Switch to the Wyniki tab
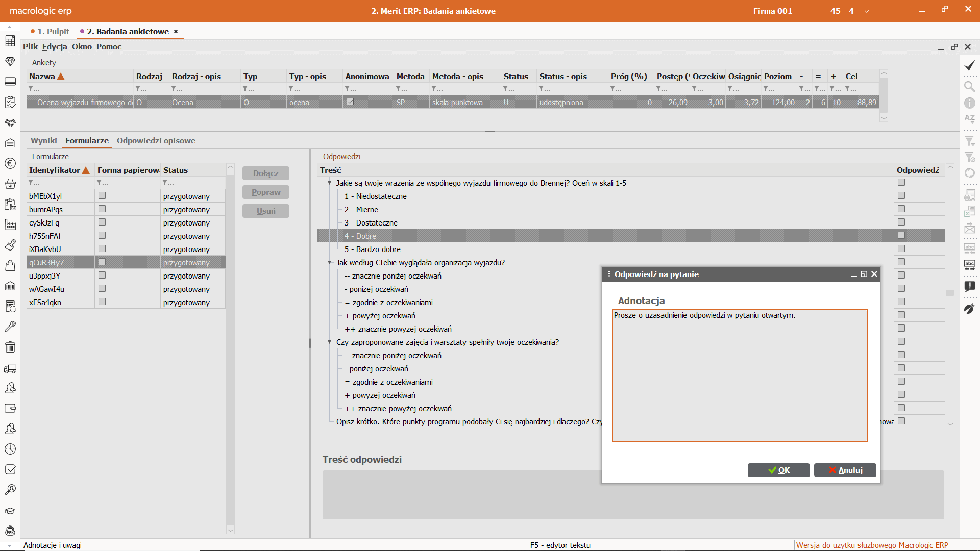The width and height of the screenshot is (980, 551). [x=44, y=140]
